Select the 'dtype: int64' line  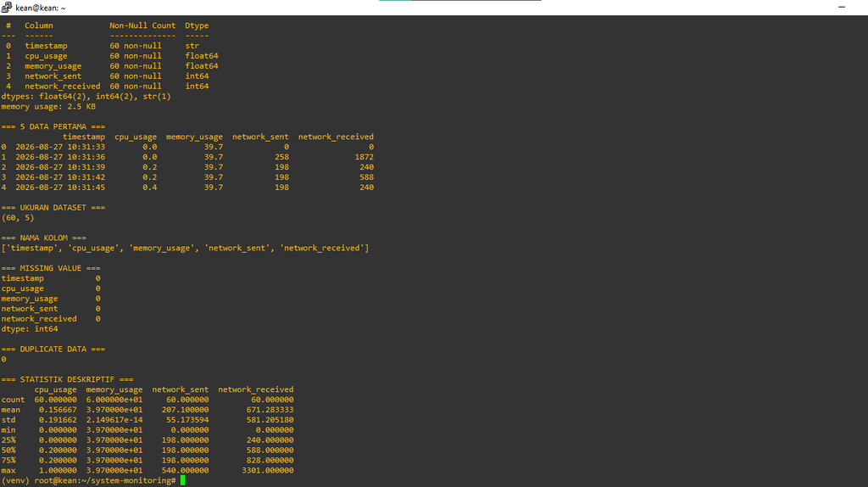[x=30, y=329]
